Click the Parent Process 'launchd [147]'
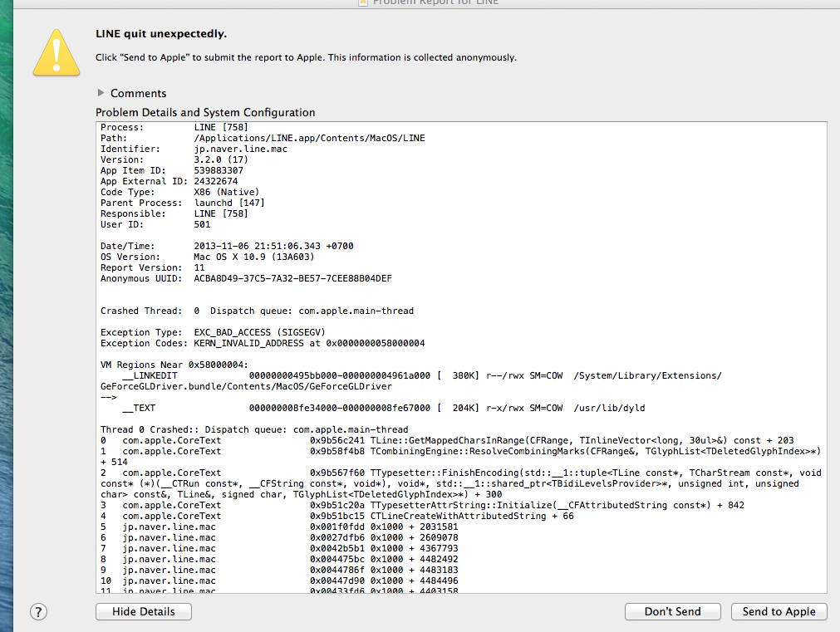 pyautogui.click(x=229, y=203)
